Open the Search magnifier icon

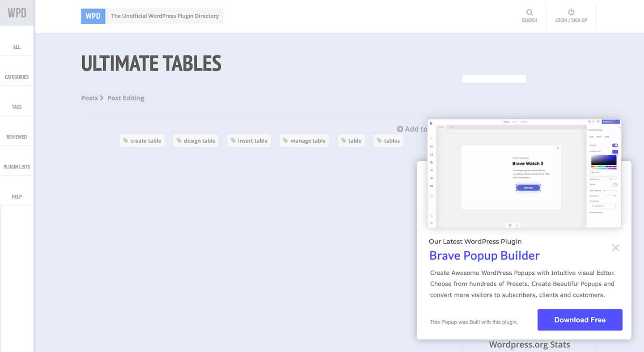pos(530,13)
